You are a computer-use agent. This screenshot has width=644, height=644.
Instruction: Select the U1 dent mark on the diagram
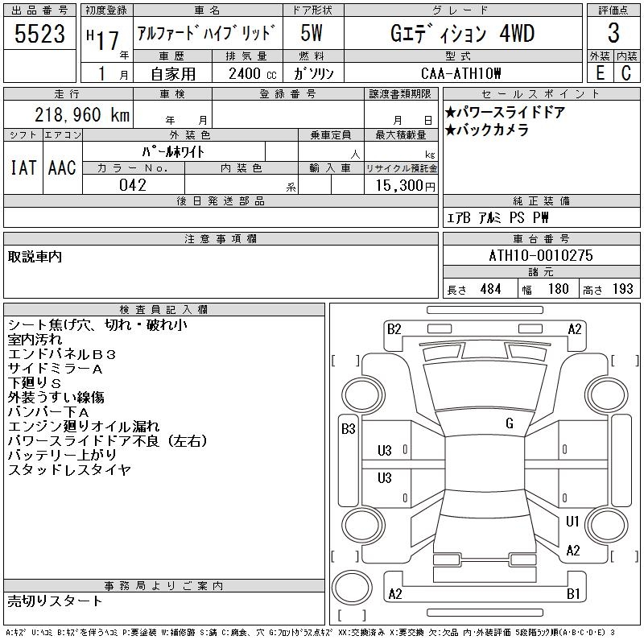coord(572,521)
